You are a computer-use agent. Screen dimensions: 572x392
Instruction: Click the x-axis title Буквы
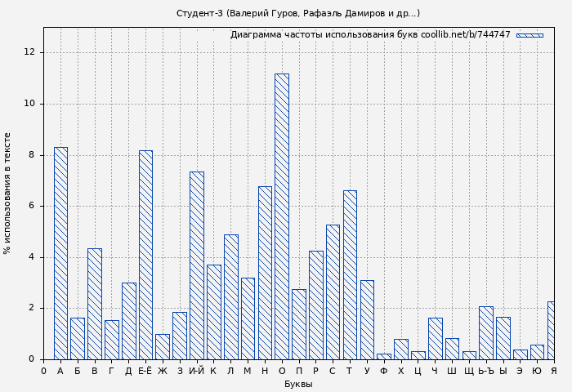(x=298, y=384)
